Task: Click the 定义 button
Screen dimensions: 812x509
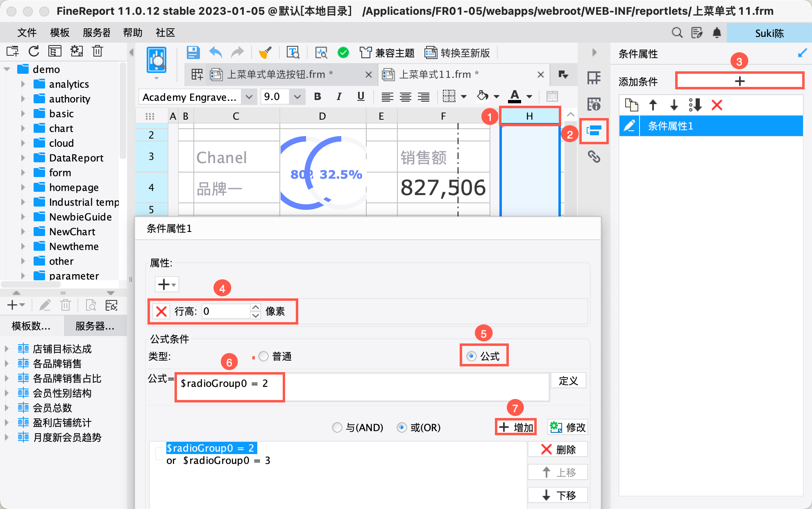Action: coord(568,381)
